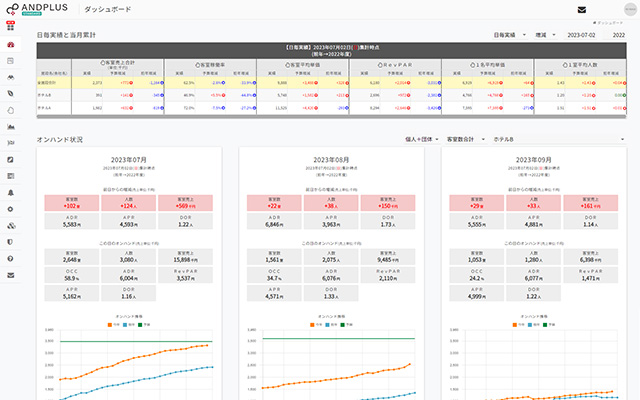Open the 個人+団体 dropdown
The height and width of the screenshot is (400, 640).
click(422, 139)
